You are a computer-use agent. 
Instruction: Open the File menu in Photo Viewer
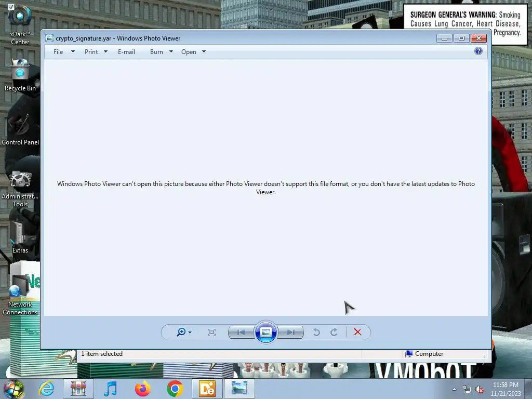pos(58,52)
